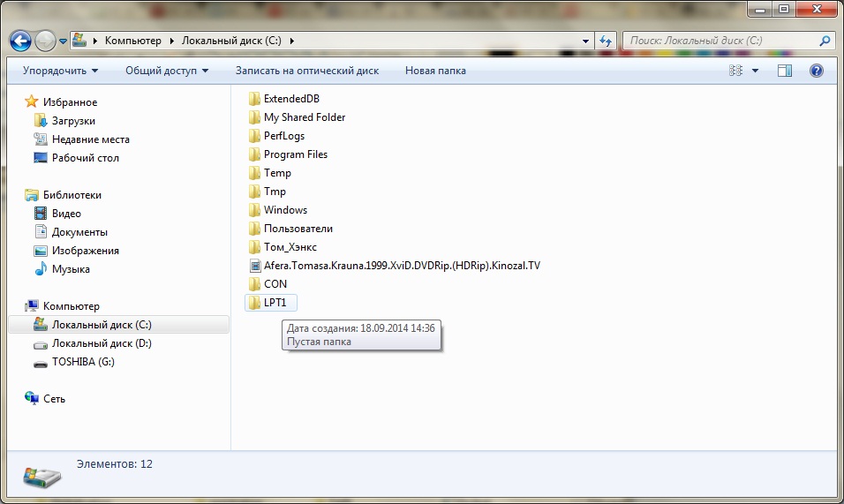
Task: Open the Общий доступ menu
Action: click(167, 71)
